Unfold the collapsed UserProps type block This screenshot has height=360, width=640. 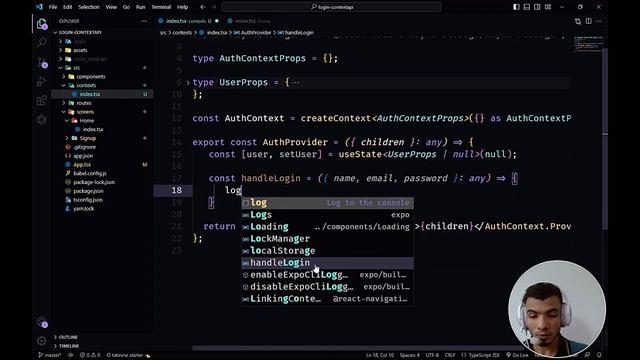[x=188, y=82]
